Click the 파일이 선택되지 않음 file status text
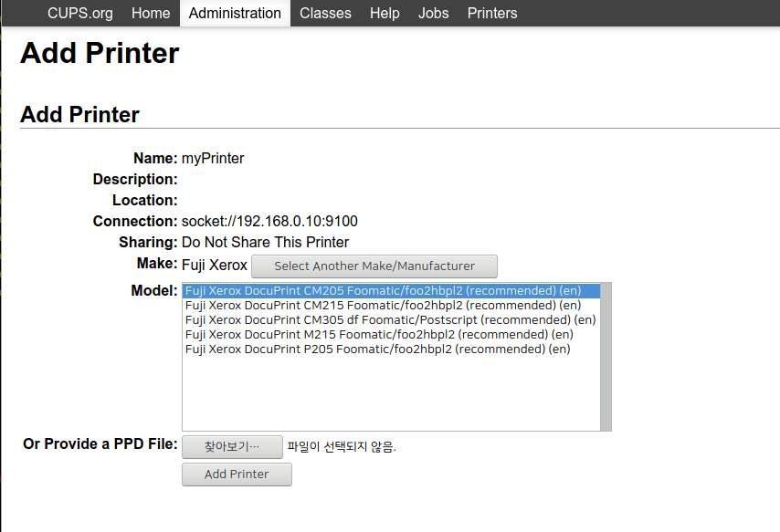This screenshot has height=532, width=780. (342, 447)
